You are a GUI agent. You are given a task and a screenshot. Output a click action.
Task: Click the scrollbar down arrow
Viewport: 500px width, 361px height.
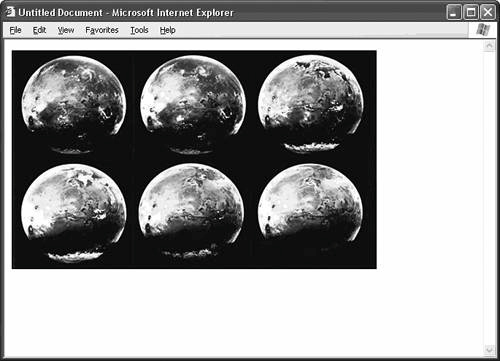[x=489, y=350]
